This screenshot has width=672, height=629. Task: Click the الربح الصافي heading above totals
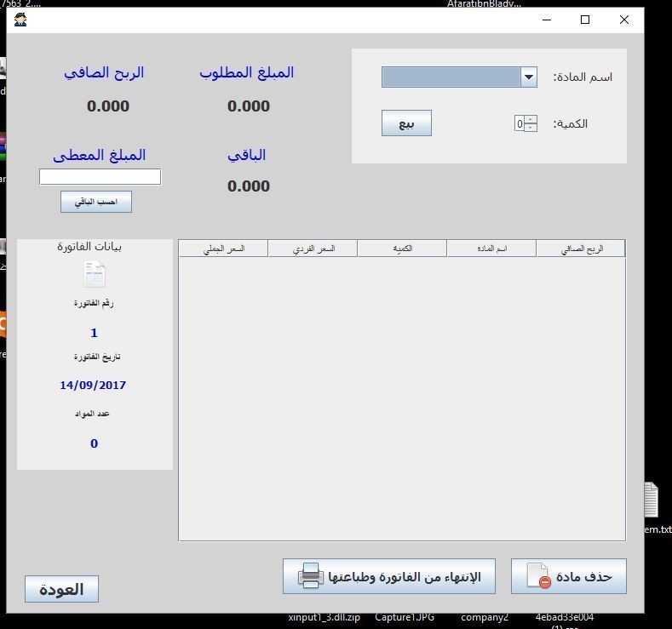104,73
